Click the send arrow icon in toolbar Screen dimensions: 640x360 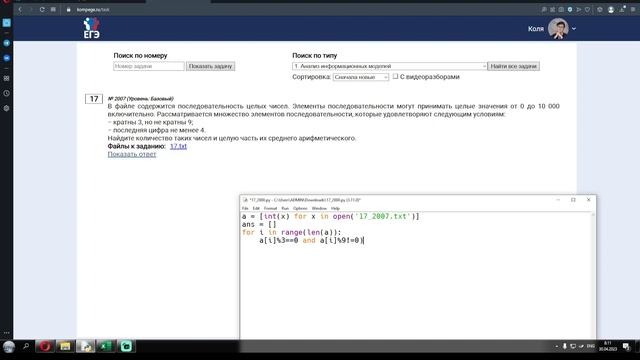(579, 9)
